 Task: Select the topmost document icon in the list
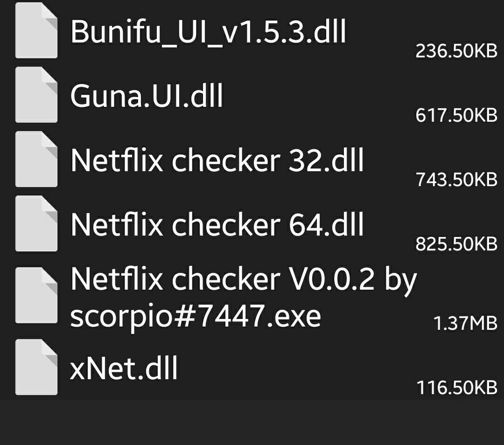click(36, 33)
